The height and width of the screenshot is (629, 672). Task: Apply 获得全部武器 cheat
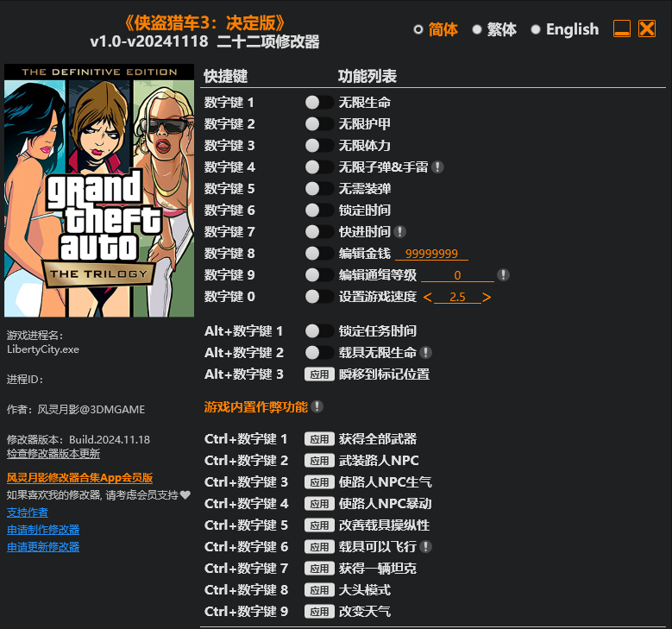coord(319,439)
